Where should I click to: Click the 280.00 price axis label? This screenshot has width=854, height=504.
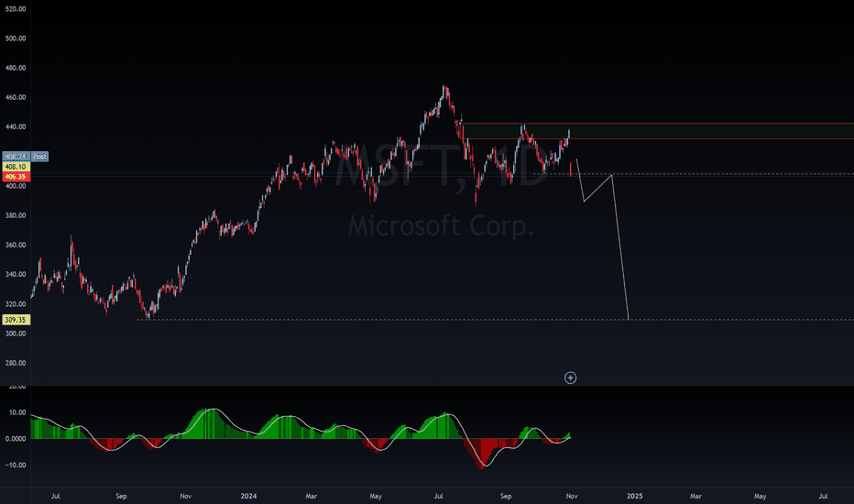(x=16, y=363)
